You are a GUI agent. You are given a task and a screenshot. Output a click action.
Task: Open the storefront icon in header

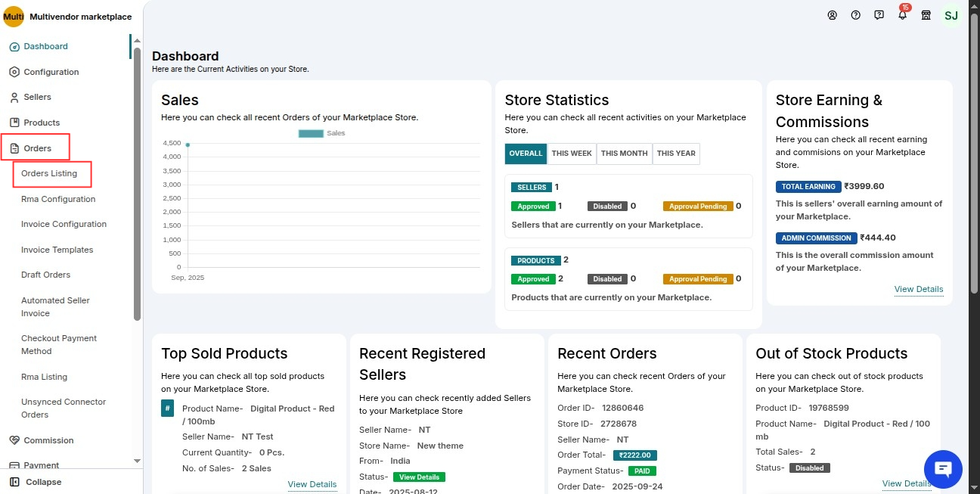pos(926,15)
